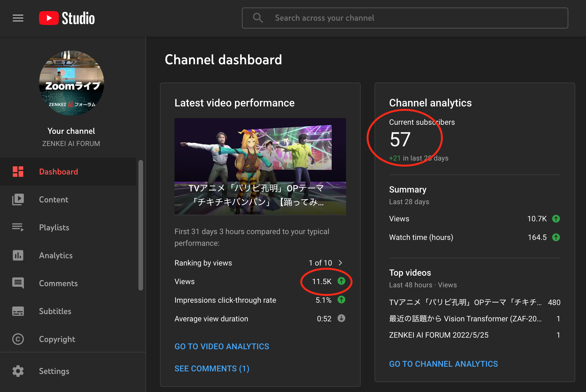Click the '10.7K' summary views value

[x=537, y=219]
